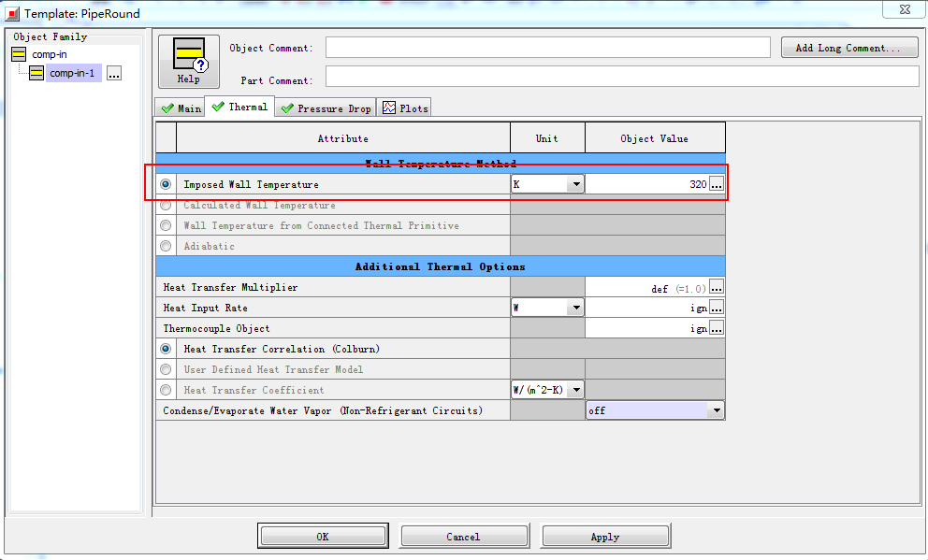The width and height of the screenshot is (928, 560).
Task: Switch to the Pressure Drop tab
Action: 326,108
